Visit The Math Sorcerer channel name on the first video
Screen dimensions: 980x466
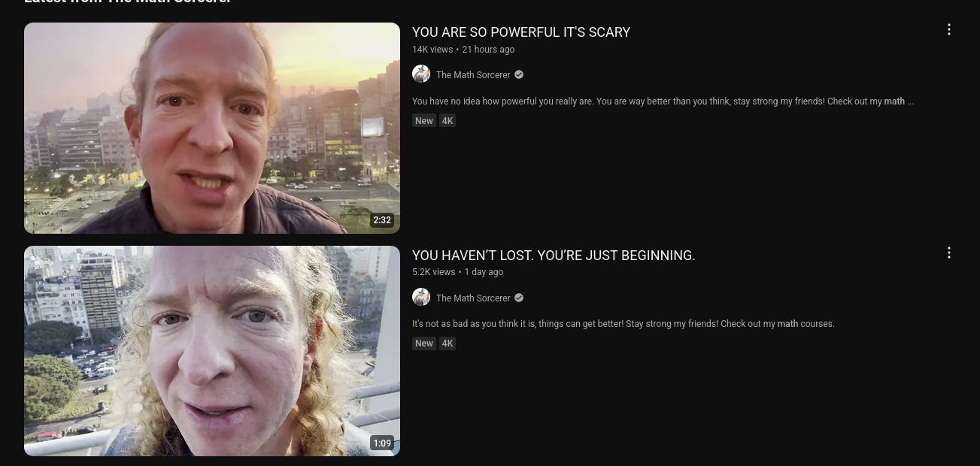[473, 74]
